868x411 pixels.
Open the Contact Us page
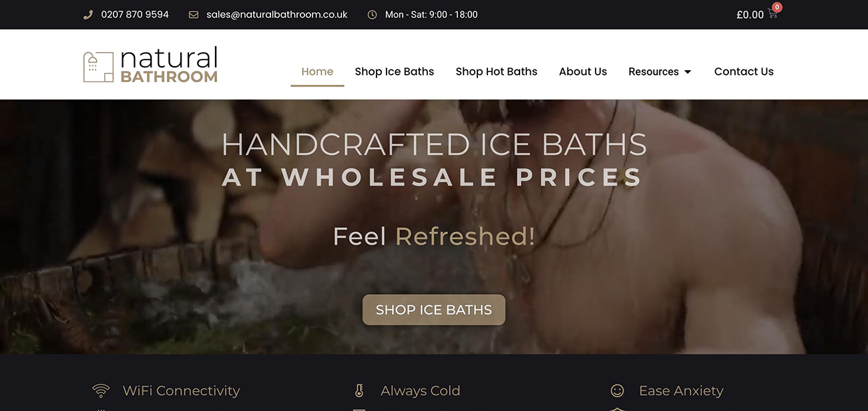pos(744,72)
